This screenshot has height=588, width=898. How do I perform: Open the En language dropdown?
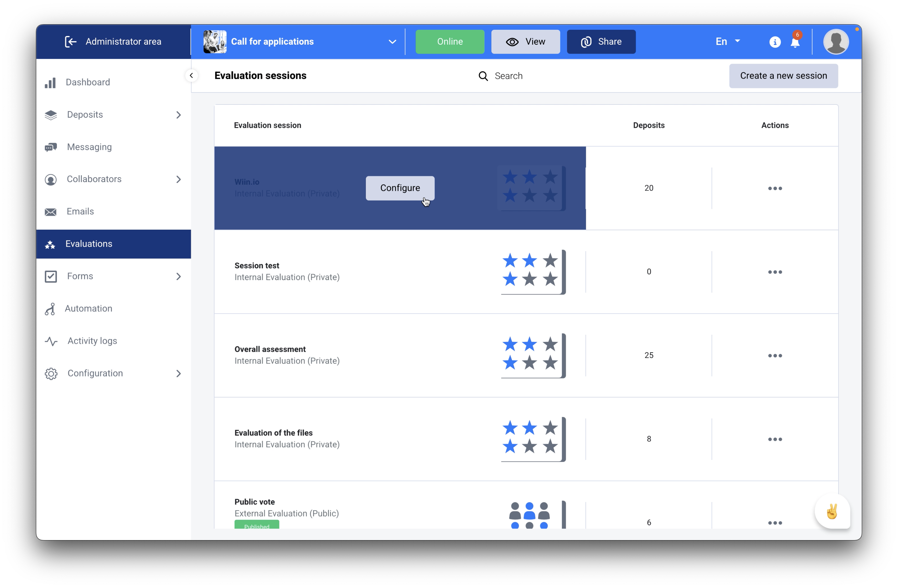tap(728, 41)
